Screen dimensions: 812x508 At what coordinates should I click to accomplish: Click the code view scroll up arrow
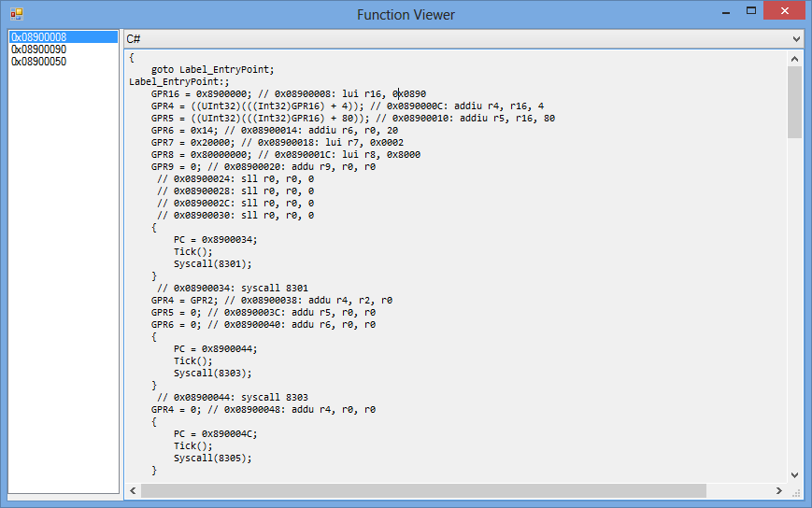point(795,57)
